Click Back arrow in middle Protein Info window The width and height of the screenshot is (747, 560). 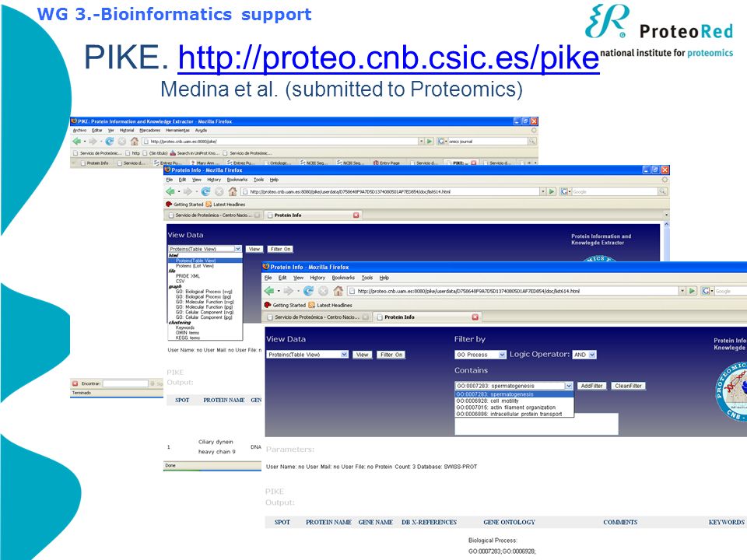click(170, 191)
